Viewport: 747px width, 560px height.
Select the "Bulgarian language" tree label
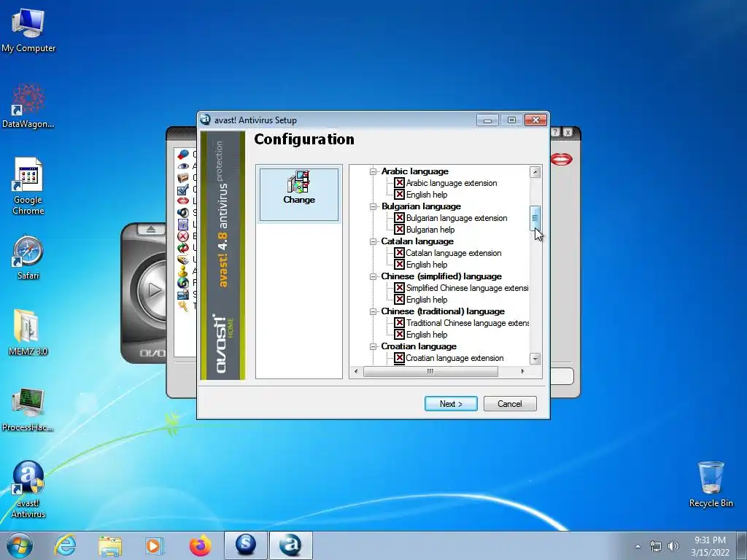[x=421, y=206]
